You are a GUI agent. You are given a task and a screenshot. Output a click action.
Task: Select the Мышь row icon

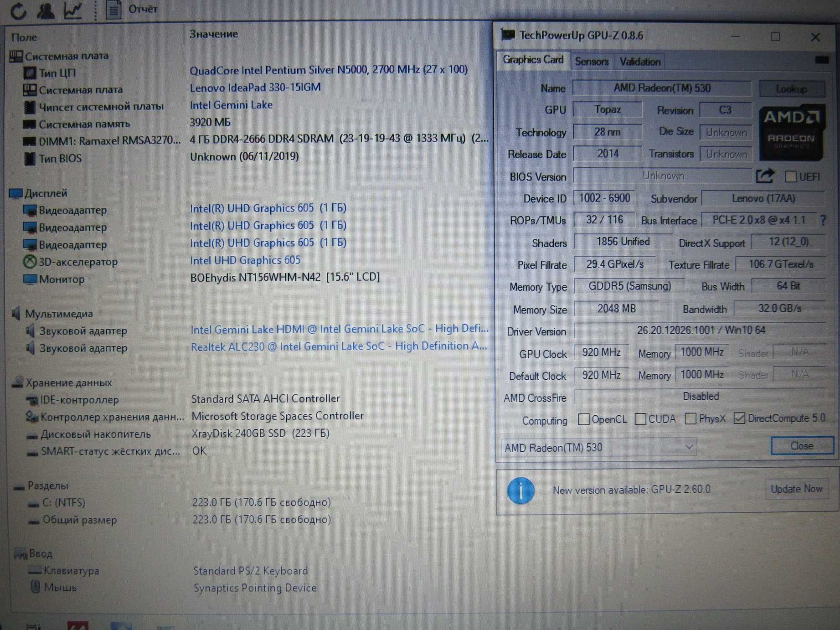(36, 587)
